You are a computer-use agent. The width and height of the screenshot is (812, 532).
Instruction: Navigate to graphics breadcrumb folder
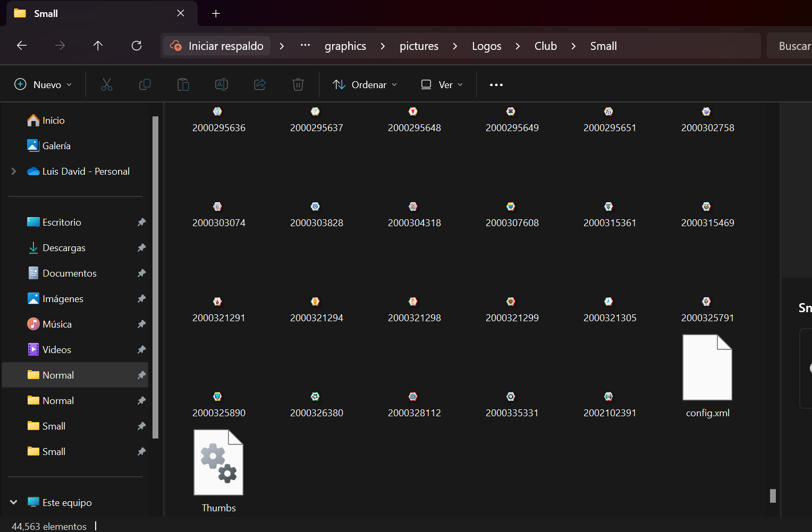345,46
